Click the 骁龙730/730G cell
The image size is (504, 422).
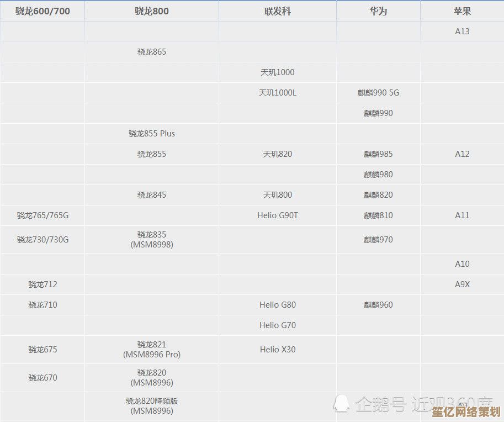coord(43,240)
